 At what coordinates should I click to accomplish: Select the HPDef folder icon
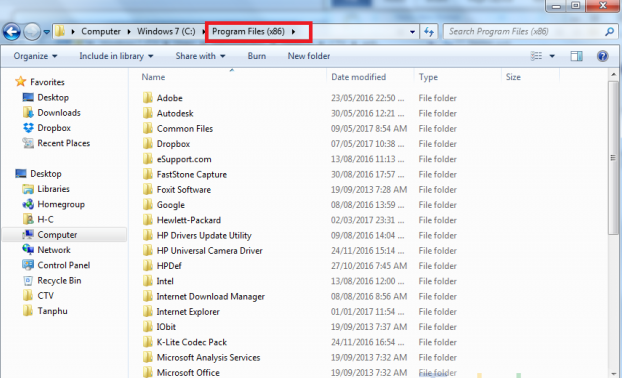(x=148, y=265)
